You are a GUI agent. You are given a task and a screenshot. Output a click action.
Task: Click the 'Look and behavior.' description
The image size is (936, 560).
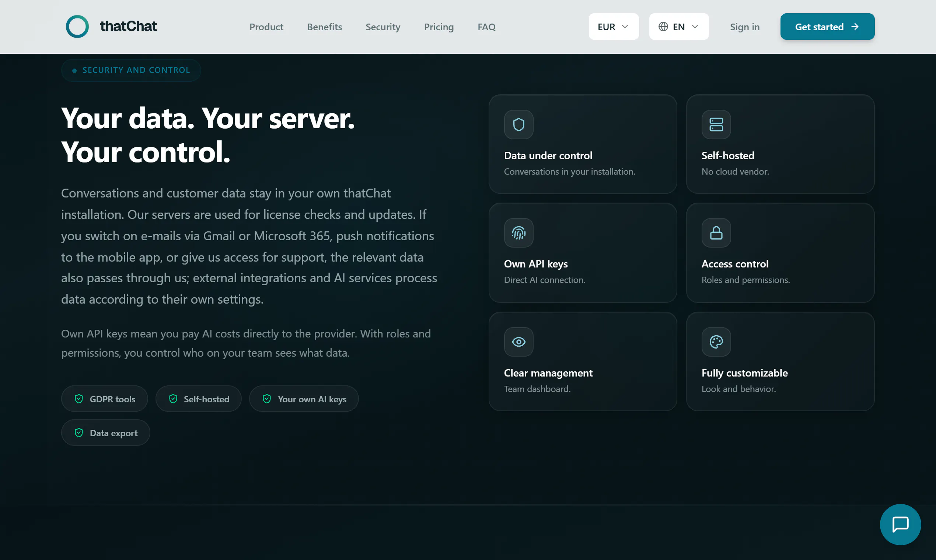(x=738, y=389)
